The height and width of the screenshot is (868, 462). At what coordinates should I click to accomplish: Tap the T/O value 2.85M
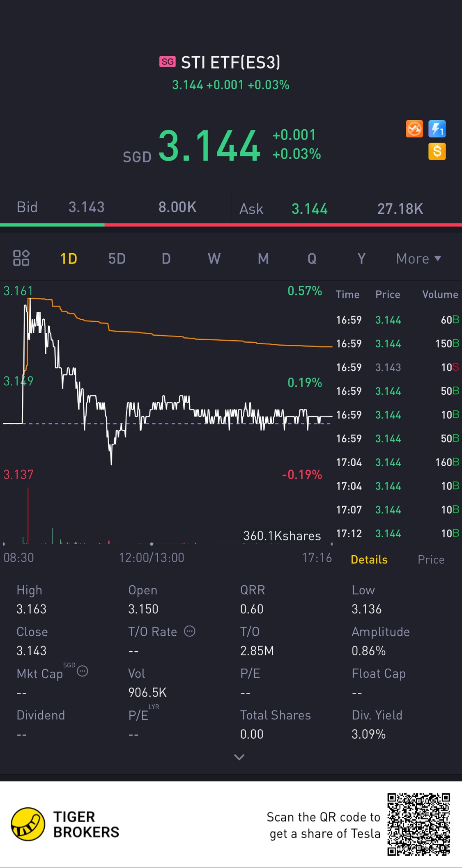(257, 651)
